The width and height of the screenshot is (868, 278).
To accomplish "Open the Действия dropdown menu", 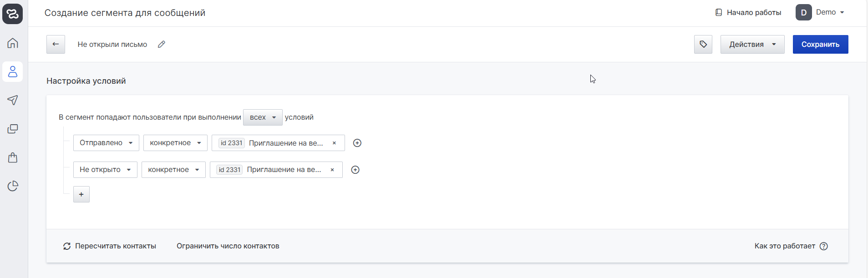I will (752, 44).
